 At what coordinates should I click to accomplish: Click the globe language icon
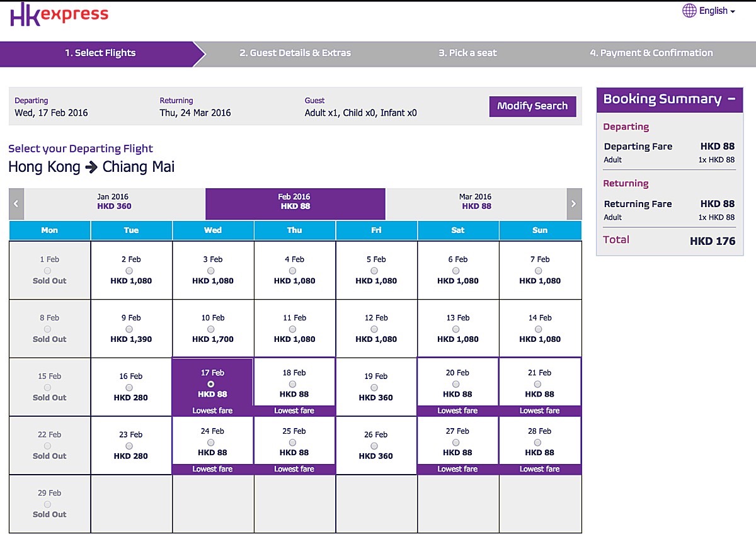(690, 11)
